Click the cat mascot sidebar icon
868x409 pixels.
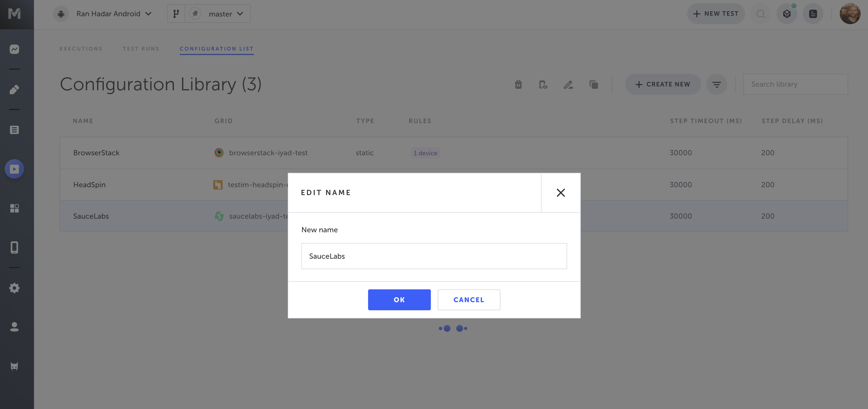tap(14, 367)
